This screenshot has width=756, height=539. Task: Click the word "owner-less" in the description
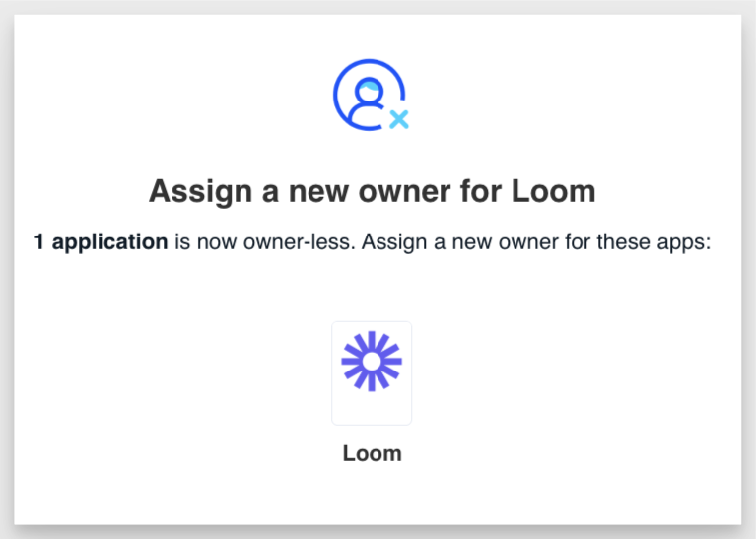coord(299,241)
